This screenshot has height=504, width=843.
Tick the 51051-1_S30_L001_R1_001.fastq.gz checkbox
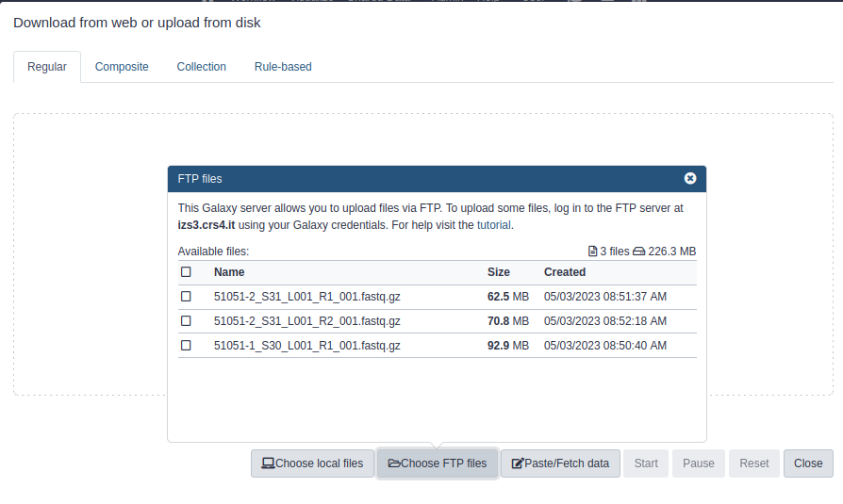pyautogui.click(x=186, y=346)
